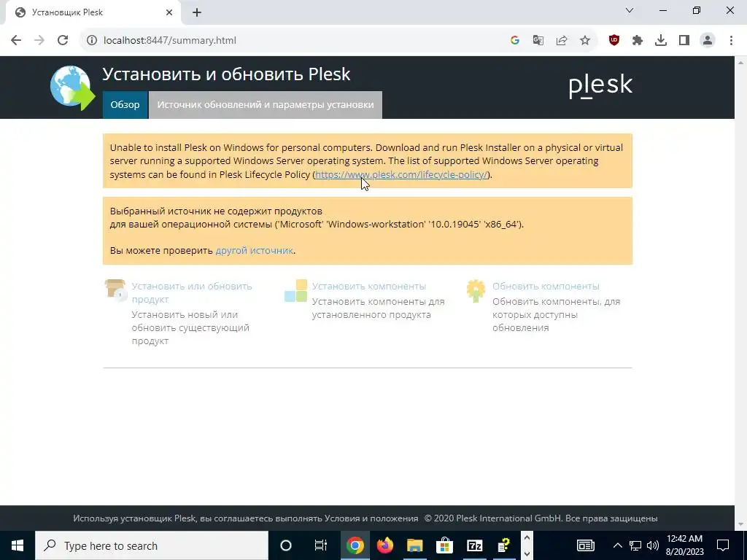Click the site information icon in address bar

tap(91, 41)
